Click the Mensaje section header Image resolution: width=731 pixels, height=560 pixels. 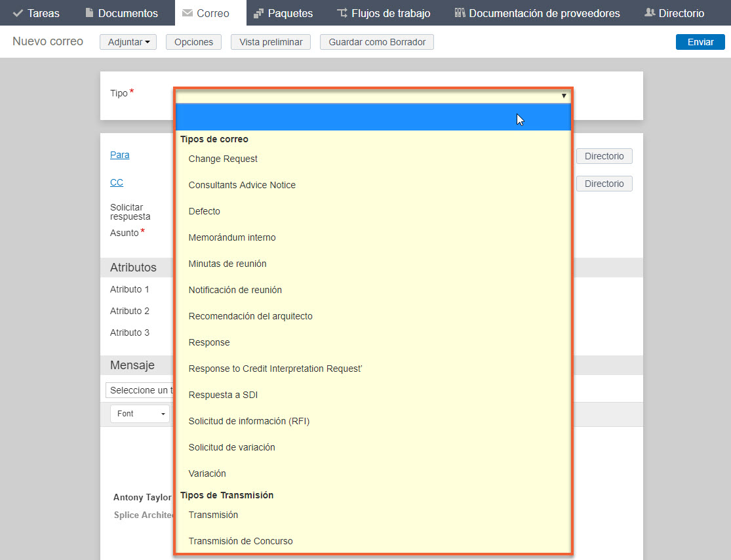[132, 365]
